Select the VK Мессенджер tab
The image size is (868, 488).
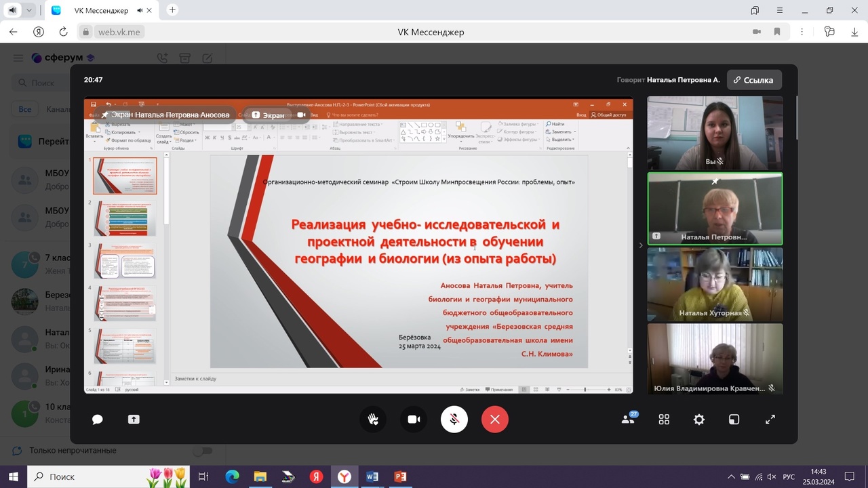click(x=103, y=10)
